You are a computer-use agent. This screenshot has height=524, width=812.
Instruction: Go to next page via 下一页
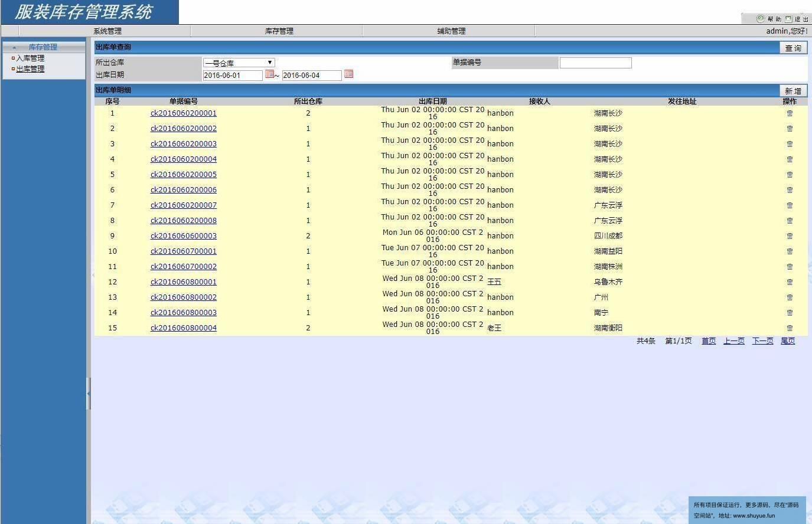click(x=762, y=341)
